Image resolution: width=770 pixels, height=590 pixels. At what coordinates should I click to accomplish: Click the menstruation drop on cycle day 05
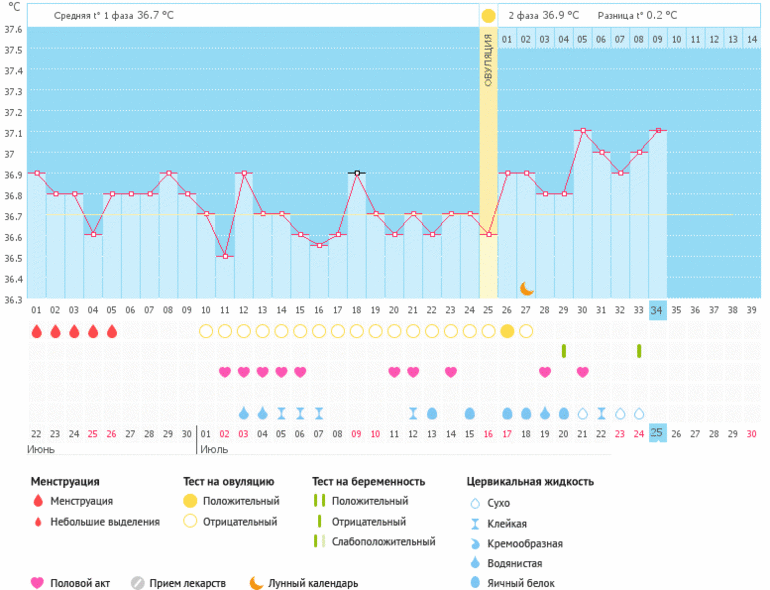[111, 331]
